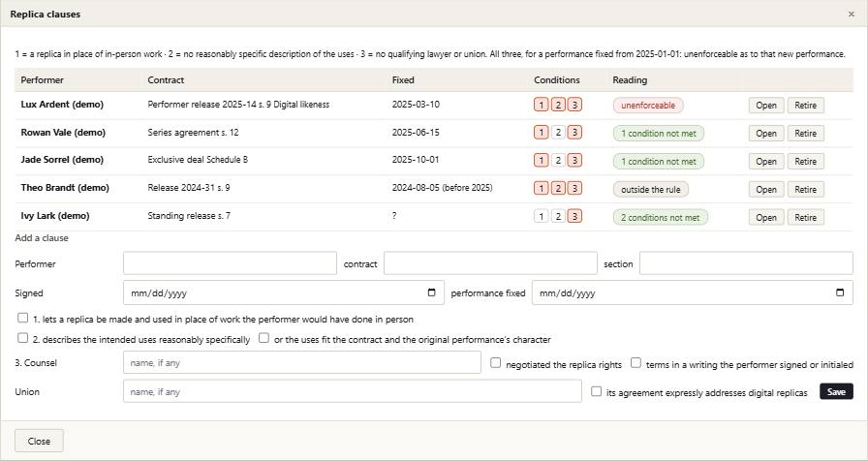Viewport: 868px width, 461px height.
Task: Click condition badge 1 for Lux Ardent
Action: (x=542, y=105)
